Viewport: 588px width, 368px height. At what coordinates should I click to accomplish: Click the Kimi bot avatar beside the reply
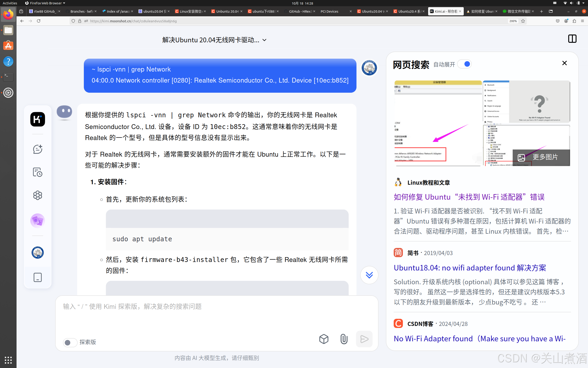(64, 112)
